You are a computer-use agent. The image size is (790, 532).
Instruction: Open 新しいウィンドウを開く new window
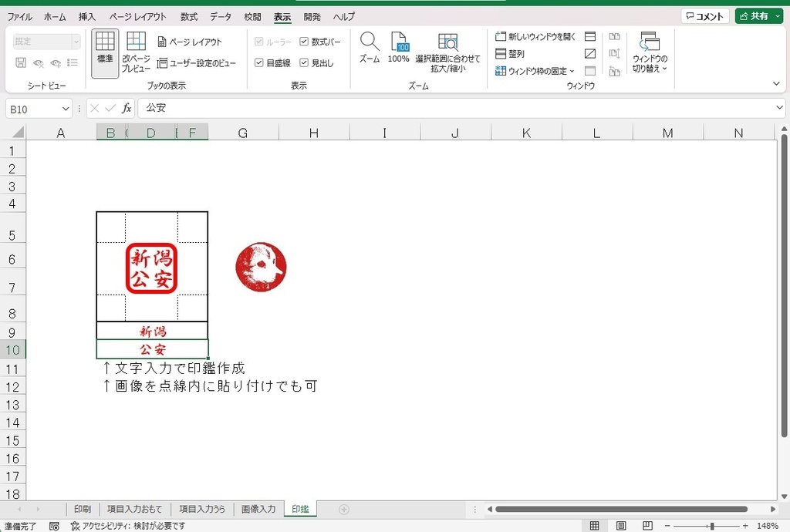(535, 36)
